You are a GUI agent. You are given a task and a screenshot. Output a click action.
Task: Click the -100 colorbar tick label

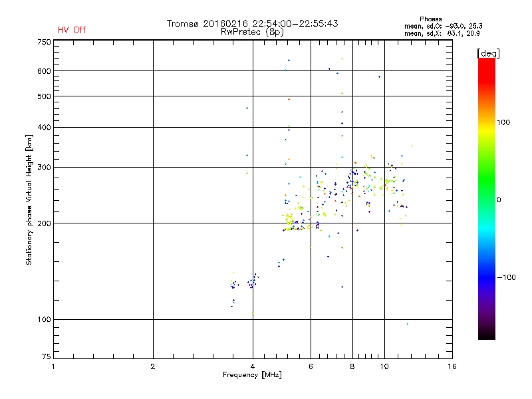tap(506, 277)
